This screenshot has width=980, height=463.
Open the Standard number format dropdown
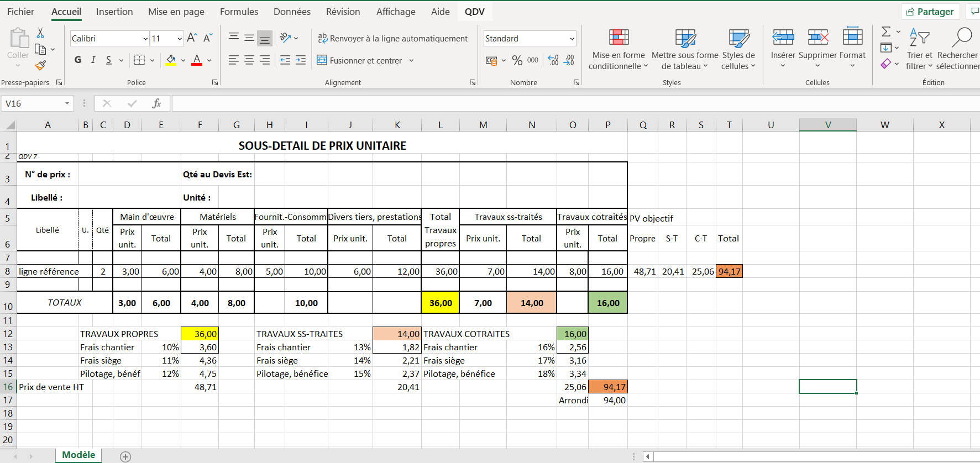click(x=572, y=39)
